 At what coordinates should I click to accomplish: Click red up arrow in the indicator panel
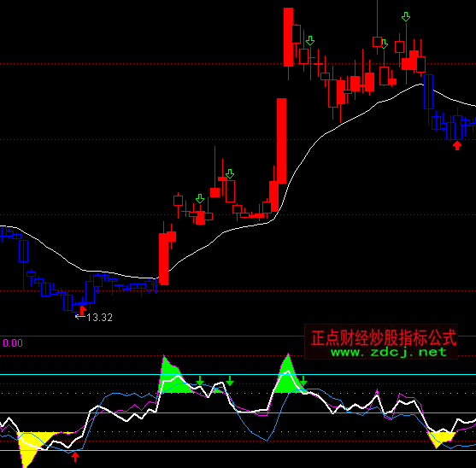[x=75, y=457]
